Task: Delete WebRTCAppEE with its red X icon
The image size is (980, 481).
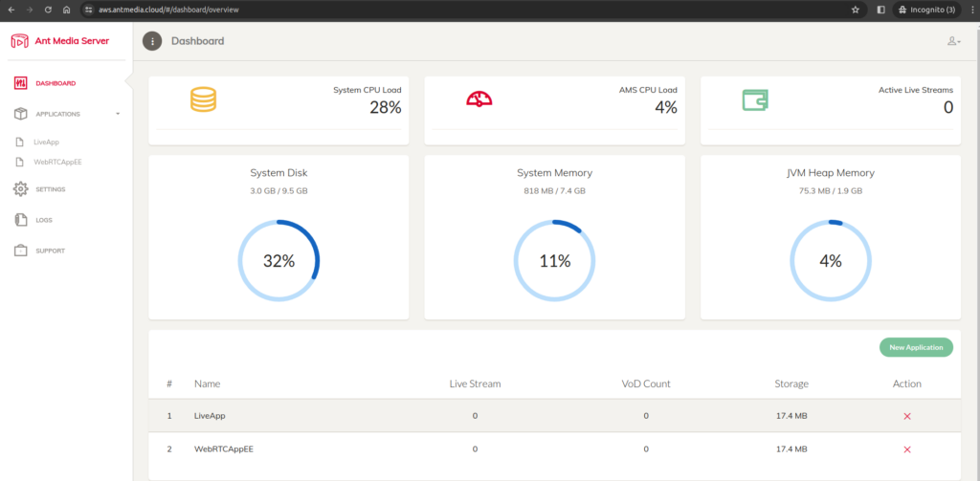Action: tap(907, 449)
